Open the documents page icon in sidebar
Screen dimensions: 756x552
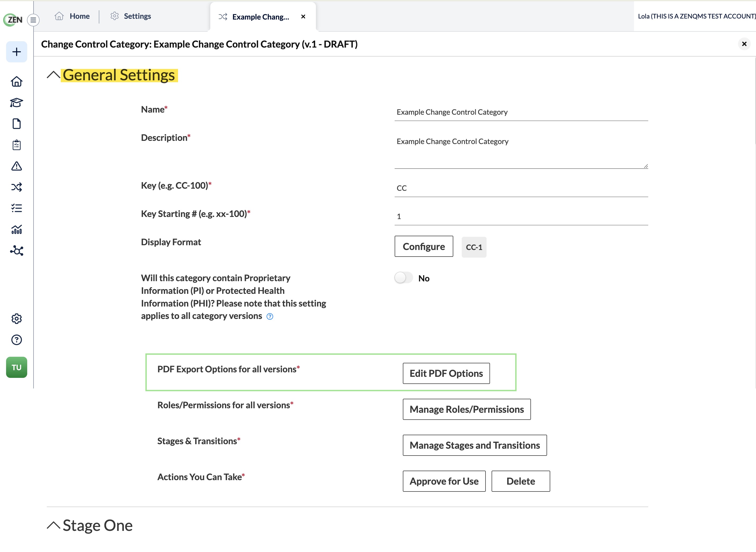16,124
